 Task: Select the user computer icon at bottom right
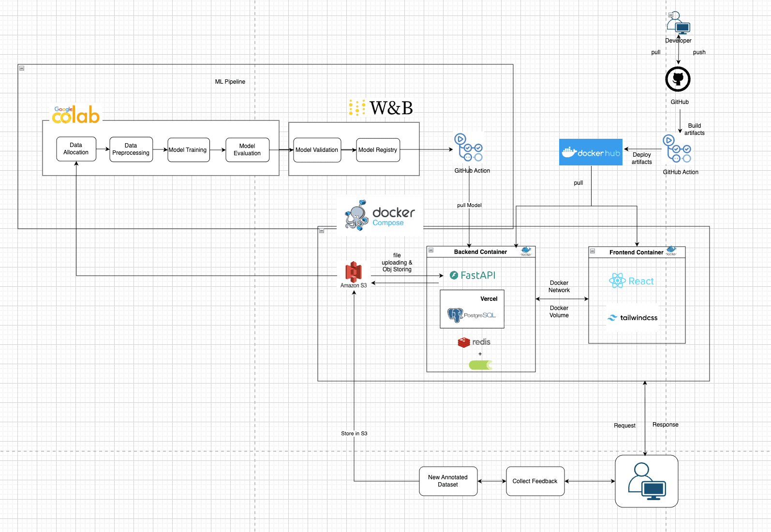pyautogui.click(x=647, y=481)
